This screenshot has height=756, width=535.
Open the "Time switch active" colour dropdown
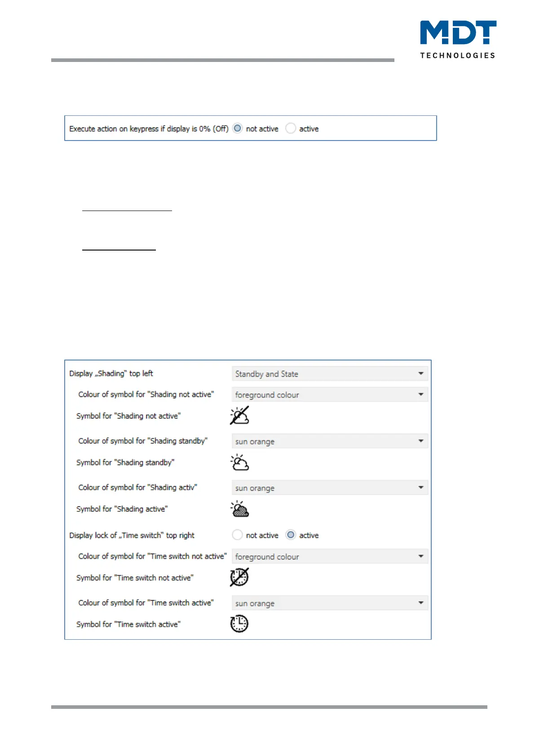(x=330, y=603)
